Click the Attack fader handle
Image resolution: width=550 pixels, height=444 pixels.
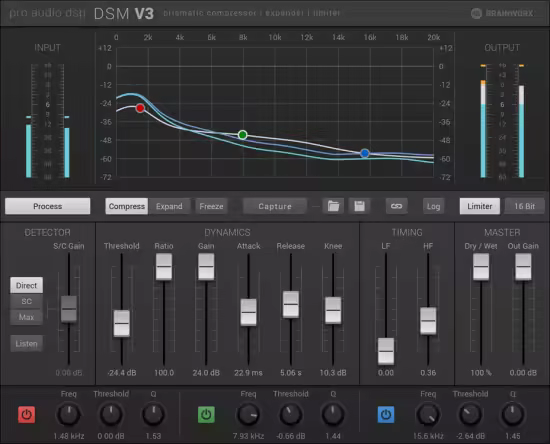point(248,312)
